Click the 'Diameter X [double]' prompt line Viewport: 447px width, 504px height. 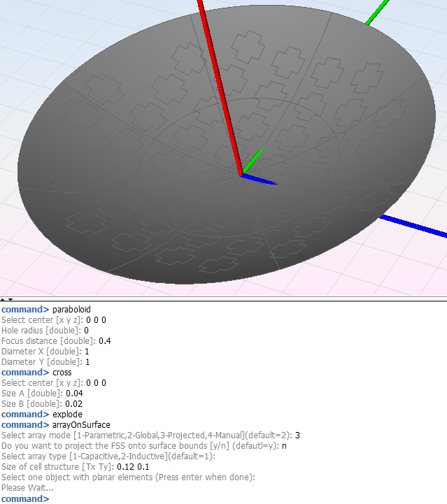click(x=40, y=352)
